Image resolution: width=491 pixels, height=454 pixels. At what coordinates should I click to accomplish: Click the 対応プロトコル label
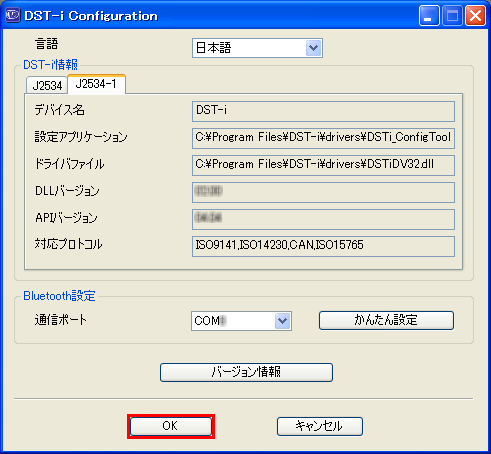tap(69, 244)
